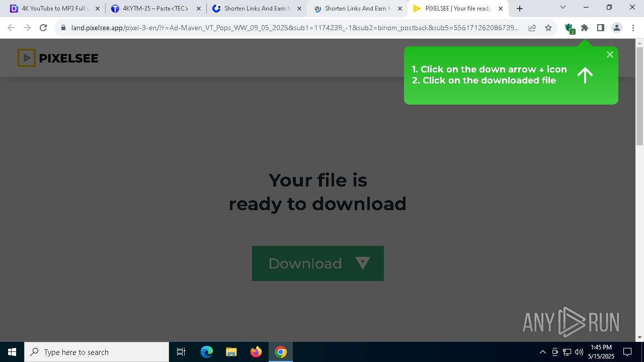Launch Firefox from the taskbar
Screen dimensions: 644x362
point(256,352)
